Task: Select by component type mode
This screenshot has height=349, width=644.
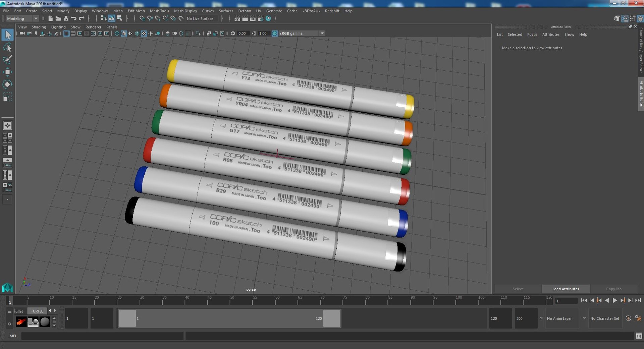Action: [119, 18]
